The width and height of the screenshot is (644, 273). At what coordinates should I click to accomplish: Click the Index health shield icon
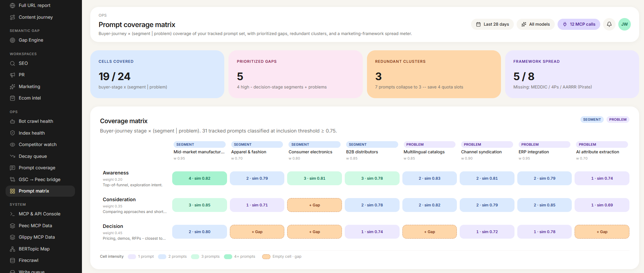coord(12,133)
